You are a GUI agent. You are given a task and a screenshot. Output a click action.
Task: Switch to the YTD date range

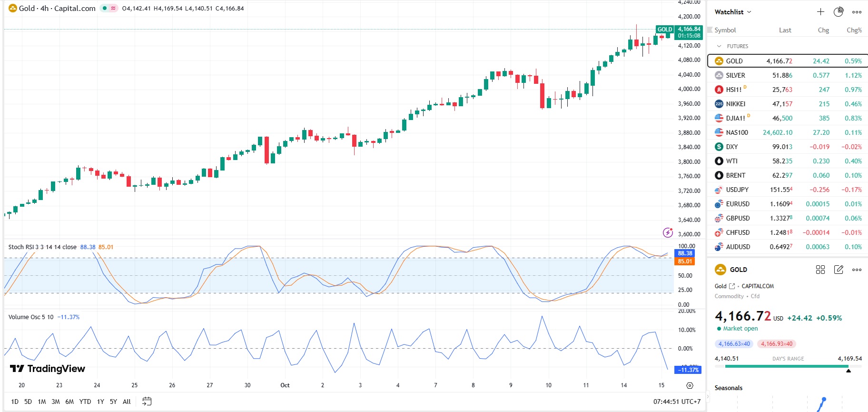click(85, 402)
